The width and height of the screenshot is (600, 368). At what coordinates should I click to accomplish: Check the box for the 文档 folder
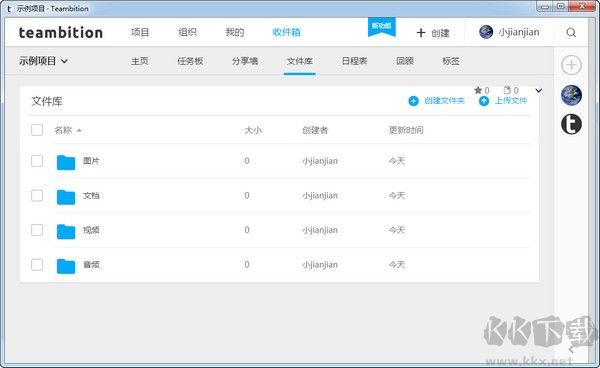click(37, 195)
